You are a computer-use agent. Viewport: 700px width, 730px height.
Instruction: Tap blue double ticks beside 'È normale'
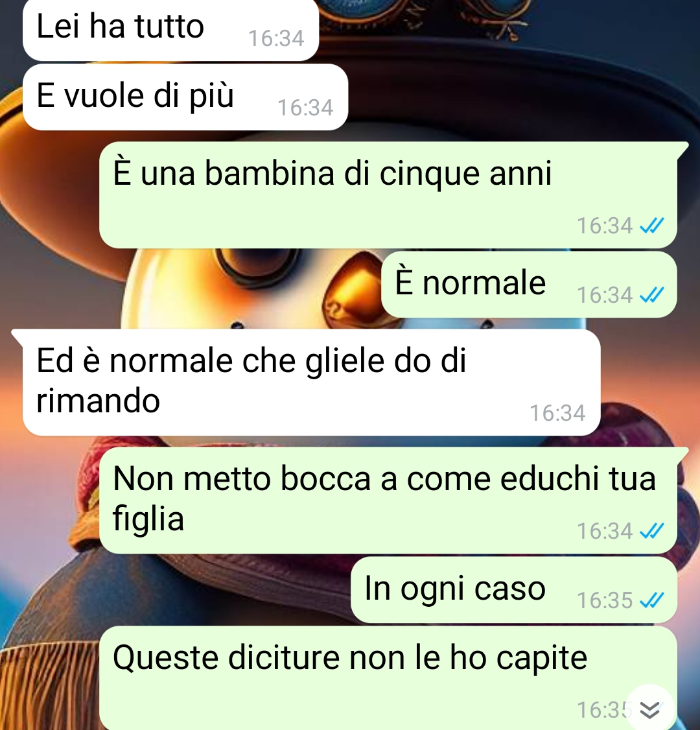pos(651,295)
